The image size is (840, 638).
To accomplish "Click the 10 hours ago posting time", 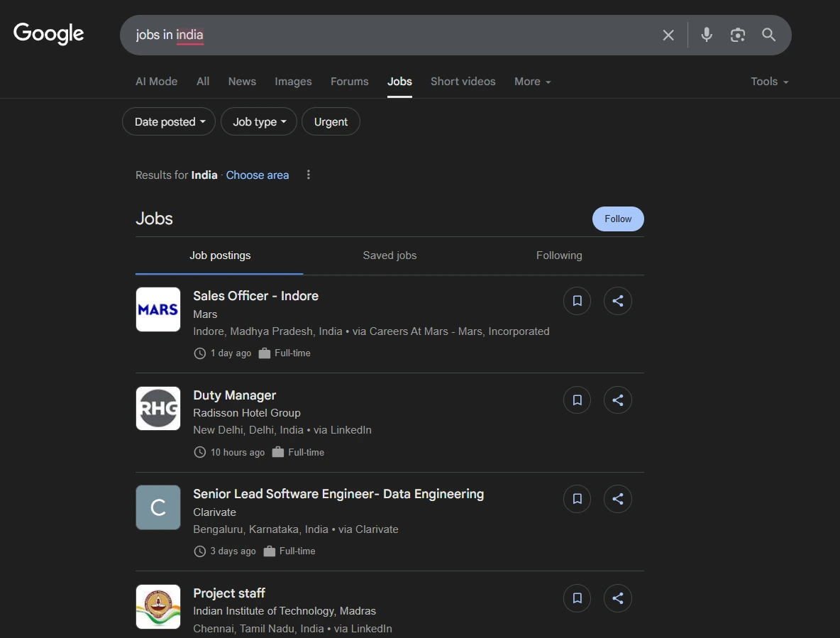I will point(238,452).
